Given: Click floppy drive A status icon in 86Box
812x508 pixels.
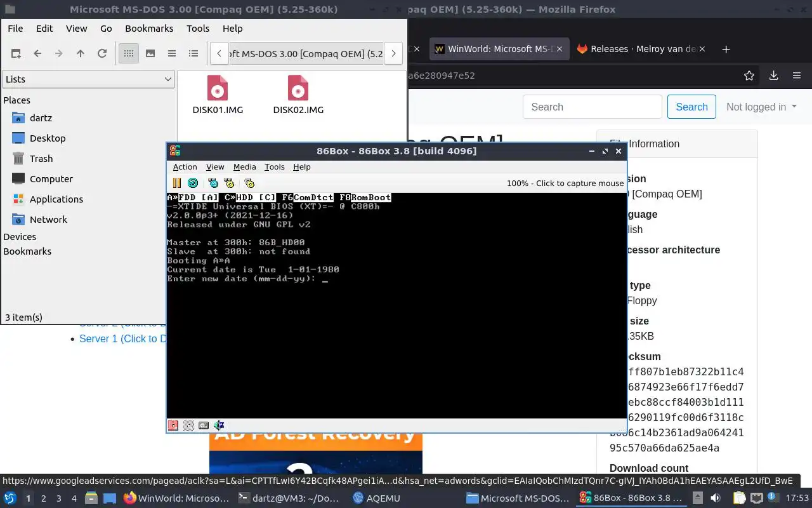Looking at the screenshot, I should tap(173, 425).
